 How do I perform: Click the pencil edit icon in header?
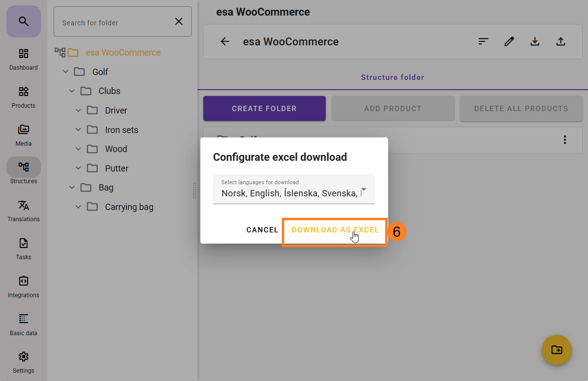pos(509,42)
